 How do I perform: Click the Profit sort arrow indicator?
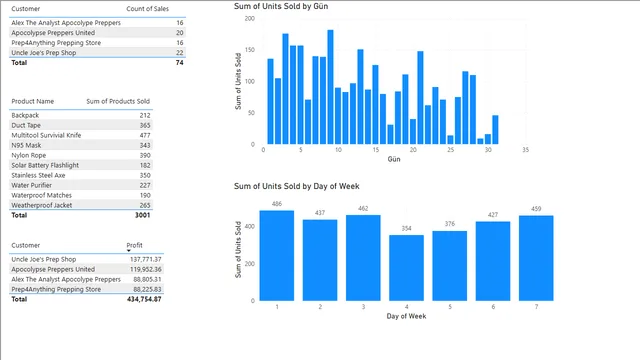[129, 251]
